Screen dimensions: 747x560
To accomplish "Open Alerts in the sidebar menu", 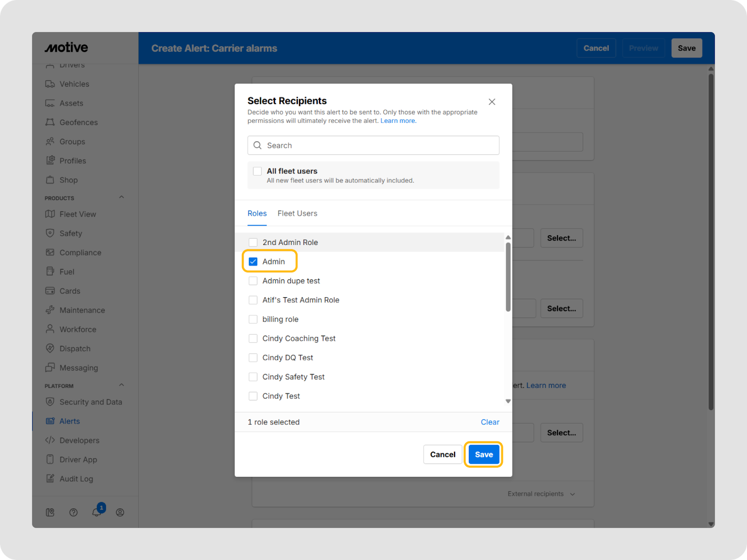I will pos(70,421).
